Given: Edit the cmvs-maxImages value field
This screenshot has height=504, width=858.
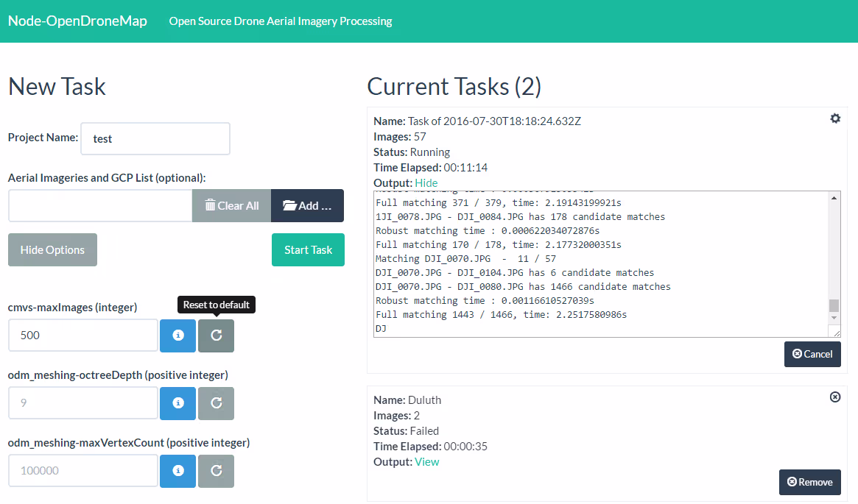Looking at the screenshot, I should [83, 336].
